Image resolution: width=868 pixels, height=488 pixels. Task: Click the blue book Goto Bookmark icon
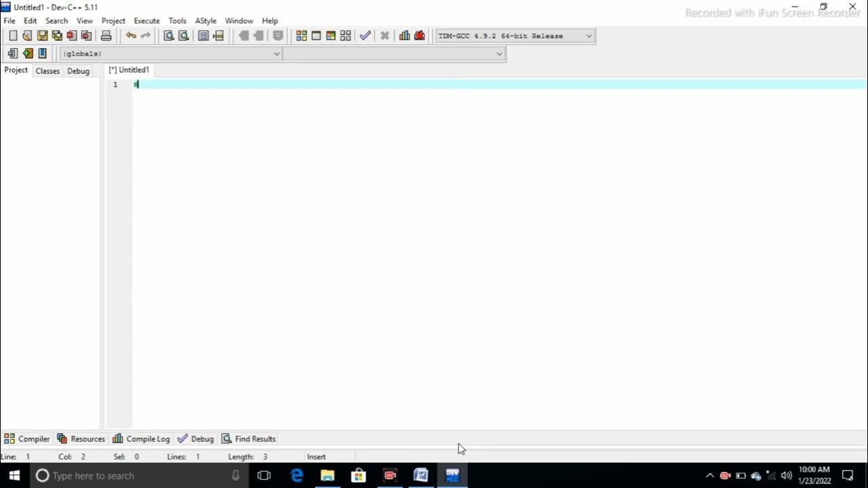(42, 54)
